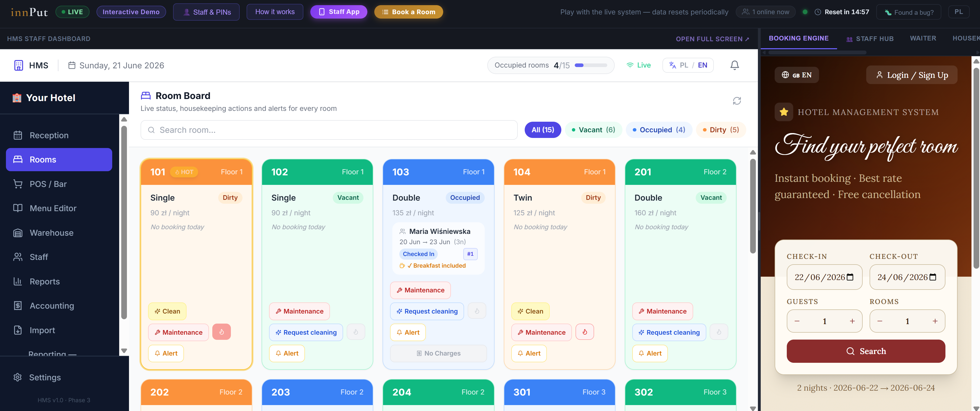Screen dimensions: 980x411
Task: Filter rooms by Vacant status
Action: pos(593,130)
